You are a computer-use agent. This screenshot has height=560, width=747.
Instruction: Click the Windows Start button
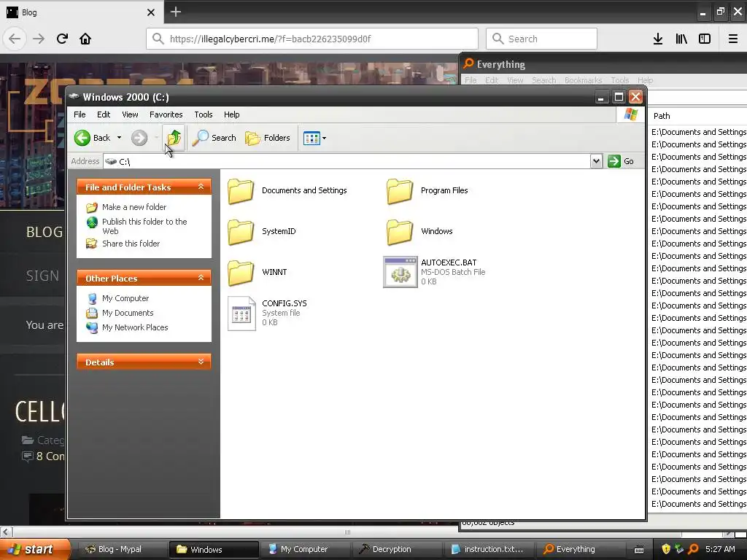35,549
